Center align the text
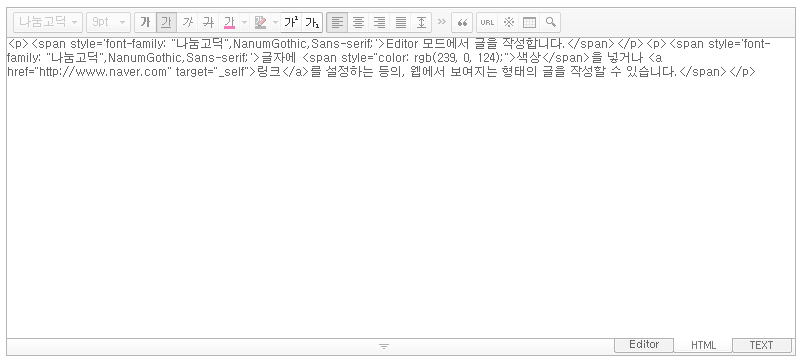 point(358,23)
